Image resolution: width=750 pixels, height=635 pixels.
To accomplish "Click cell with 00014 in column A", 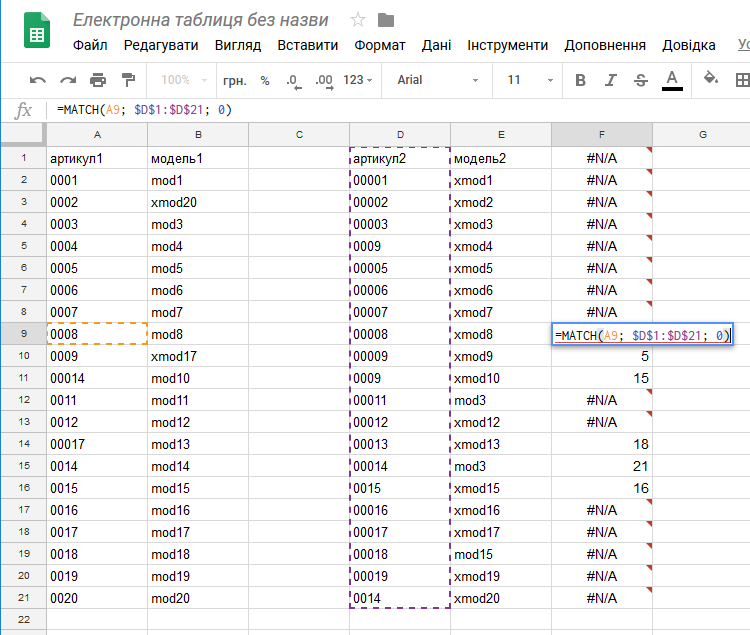I will tap(97, 378).
